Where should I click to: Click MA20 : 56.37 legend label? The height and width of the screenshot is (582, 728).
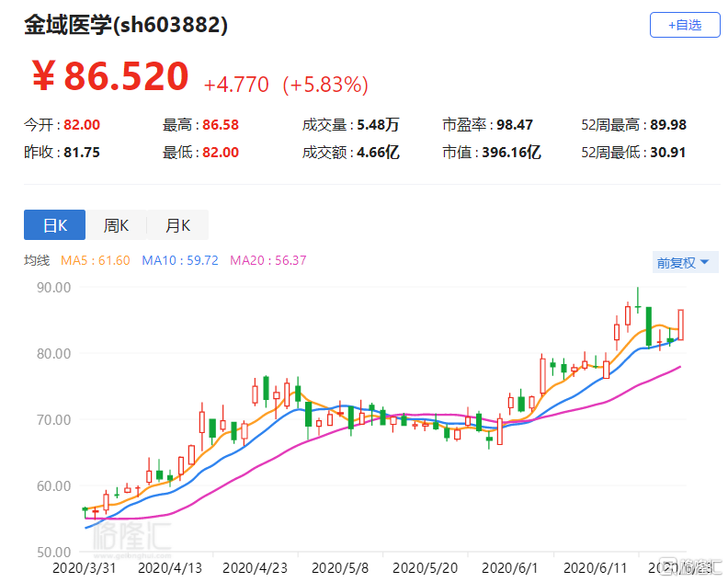268,260
